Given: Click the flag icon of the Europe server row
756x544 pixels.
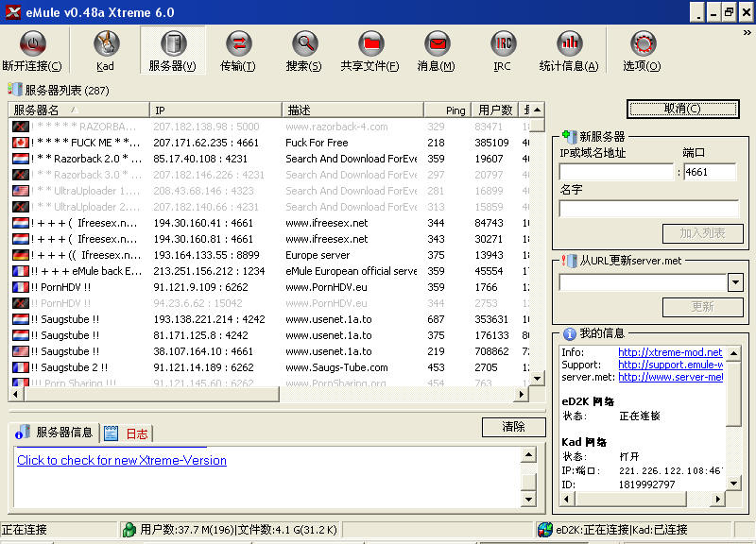Looking at the screenshot, I should coord(20,255).
